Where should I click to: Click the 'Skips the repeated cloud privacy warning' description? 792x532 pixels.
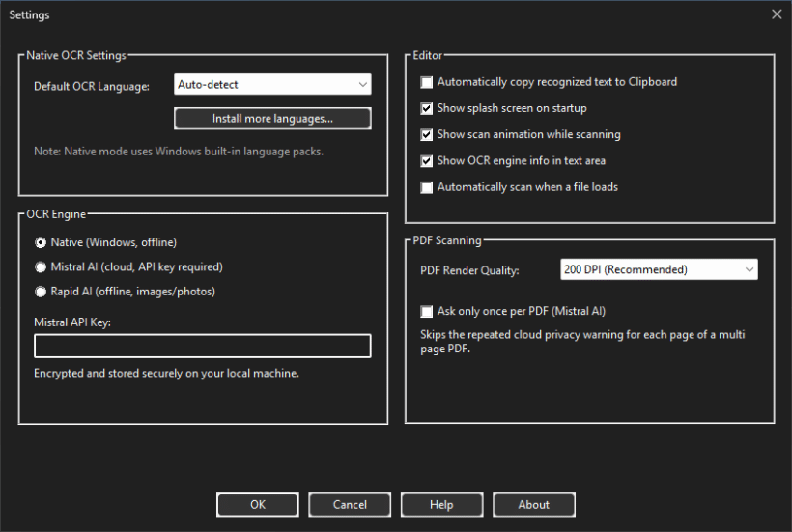582,342
